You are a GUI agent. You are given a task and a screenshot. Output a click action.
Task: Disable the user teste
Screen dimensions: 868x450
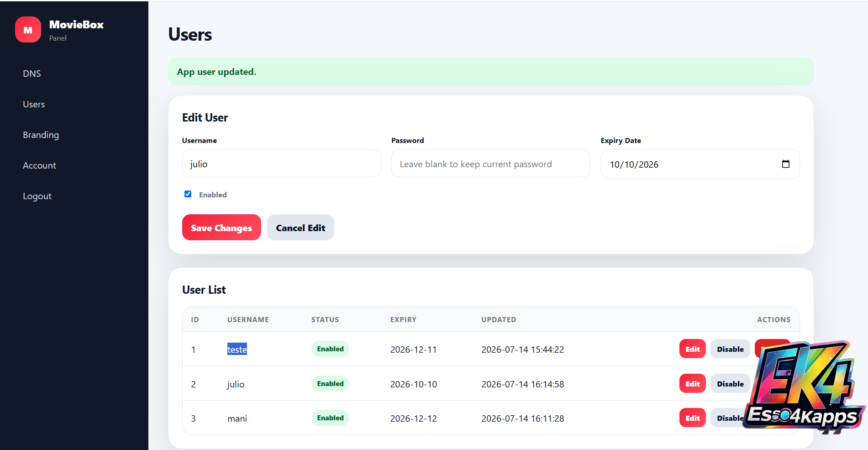730,349
